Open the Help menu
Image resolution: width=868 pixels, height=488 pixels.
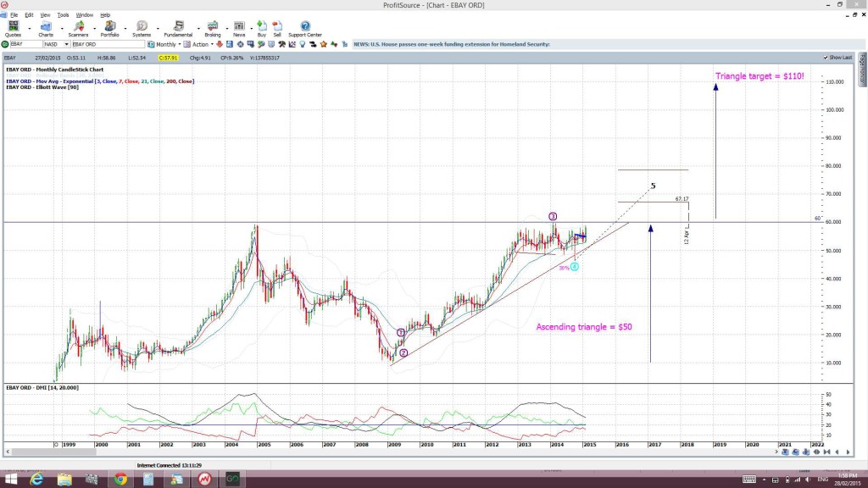click(105, 15)
